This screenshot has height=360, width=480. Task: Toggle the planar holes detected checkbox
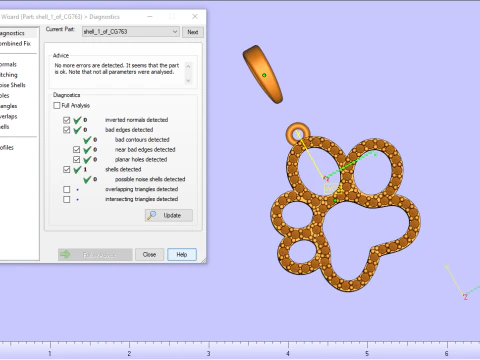click(76, 160)
